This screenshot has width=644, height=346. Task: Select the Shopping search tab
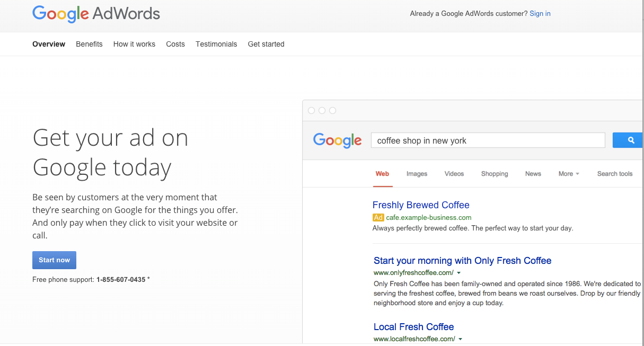(x=495, y=174)
